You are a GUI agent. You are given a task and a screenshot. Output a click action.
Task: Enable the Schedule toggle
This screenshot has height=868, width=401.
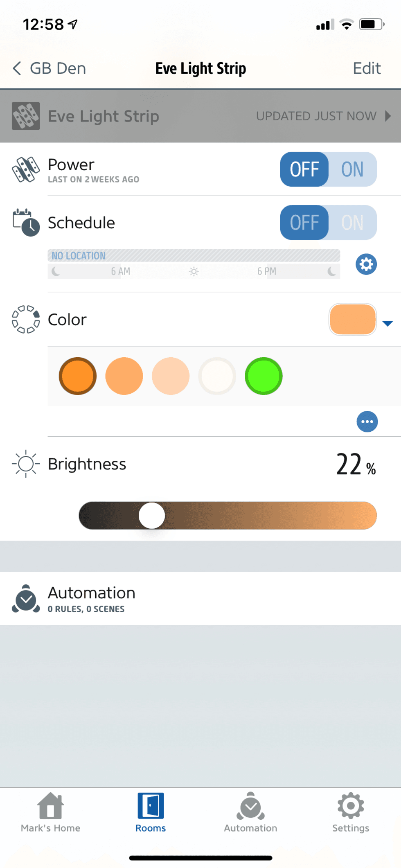pos(353,223)
